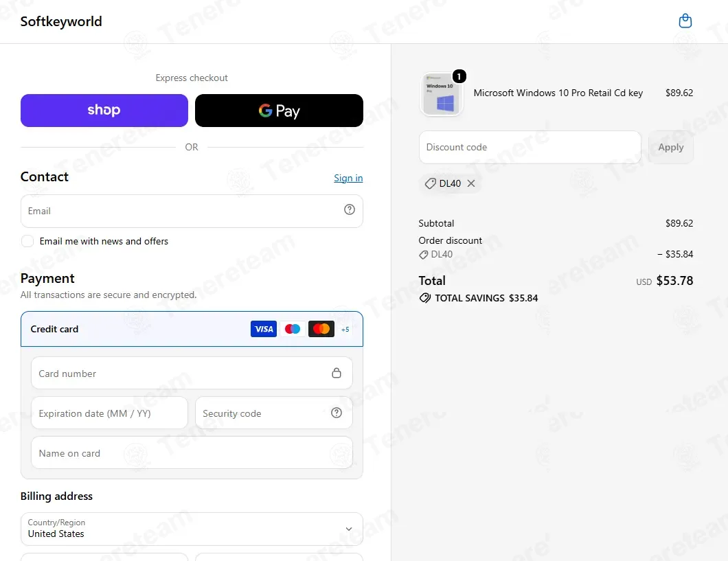The height and width of the screenshot is (561, 728).
Task: Open the shopping bag cart icon
Action: point(685,21)
